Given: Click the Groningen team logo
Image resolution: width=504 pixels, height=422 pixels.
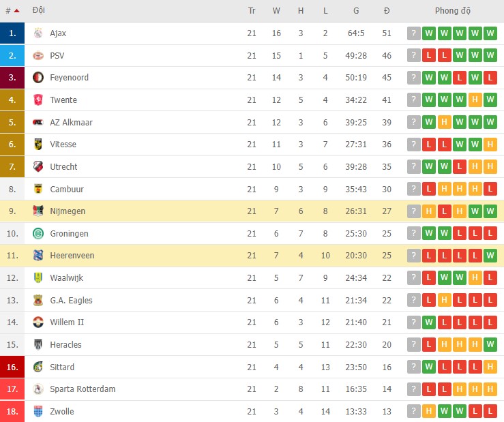Looking at the screenshot, I should 38,234.
